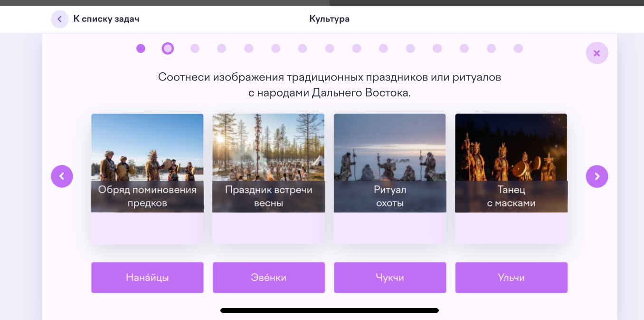
Task: Open the 'Танец с масками' image card
Action: [x=511, y=163]
